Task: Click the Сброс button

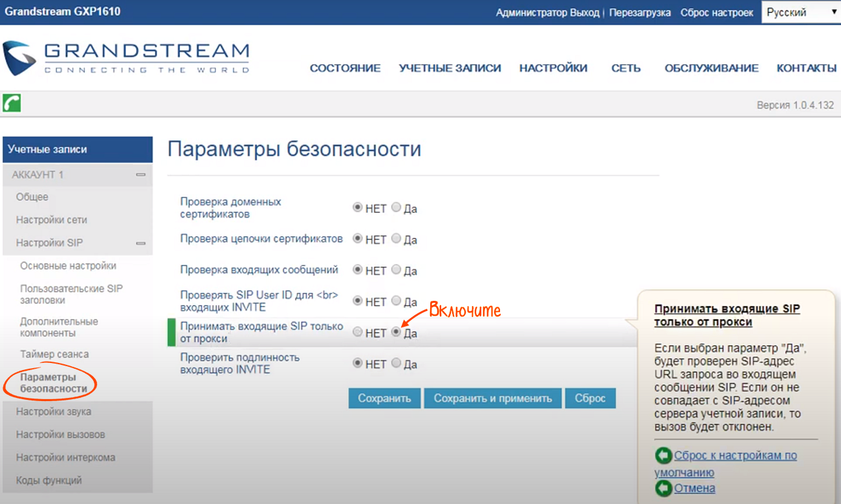Action: click(x=590, y=399)
